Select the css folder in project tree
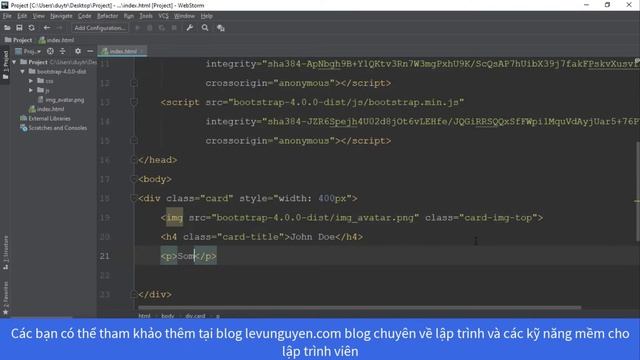Image resolution: width=640 pixels, height=360 pixels. point(45,81)
